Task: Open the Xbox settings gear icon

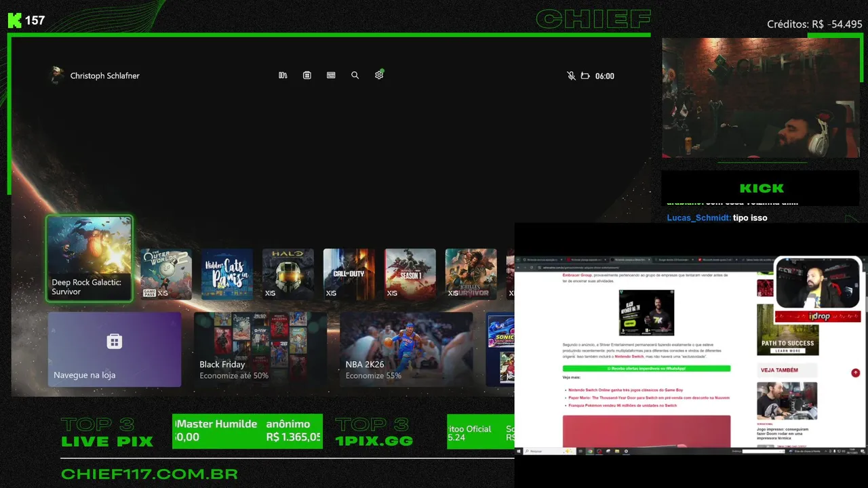Action: coord(379,75)
